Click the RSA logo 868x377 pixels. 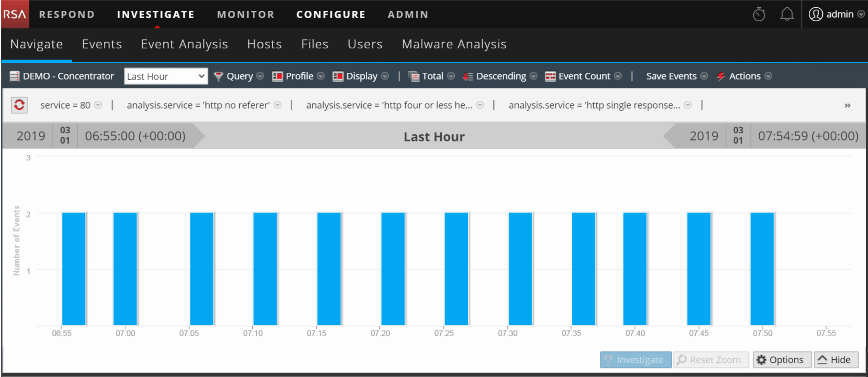point(14,14)
